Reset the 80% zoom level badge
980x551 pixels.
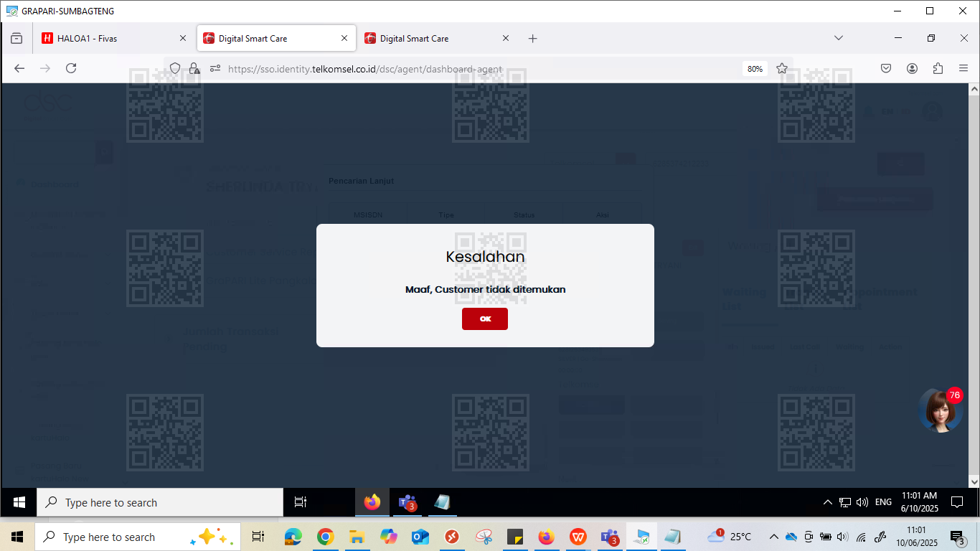(x=755, y=69)
